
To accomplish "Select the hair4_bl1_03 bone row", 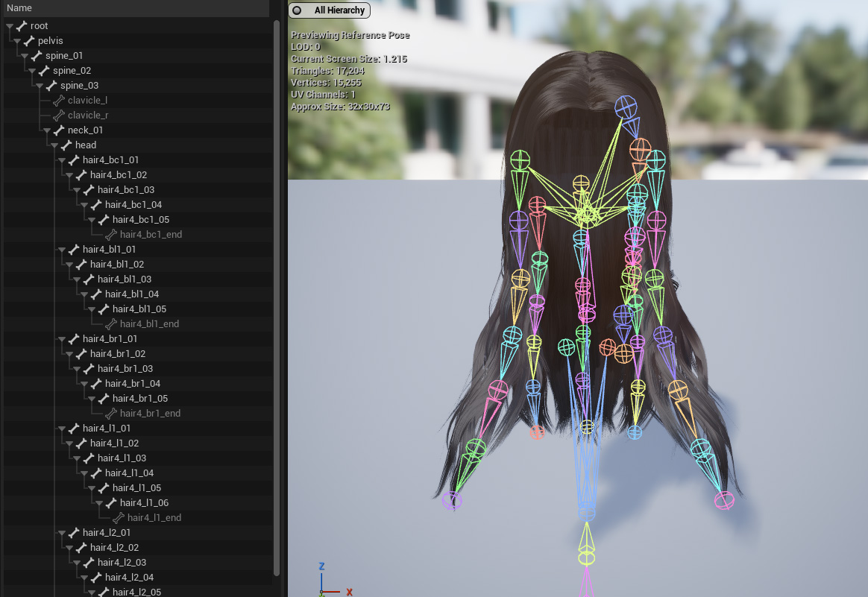I will pos(137,279).
